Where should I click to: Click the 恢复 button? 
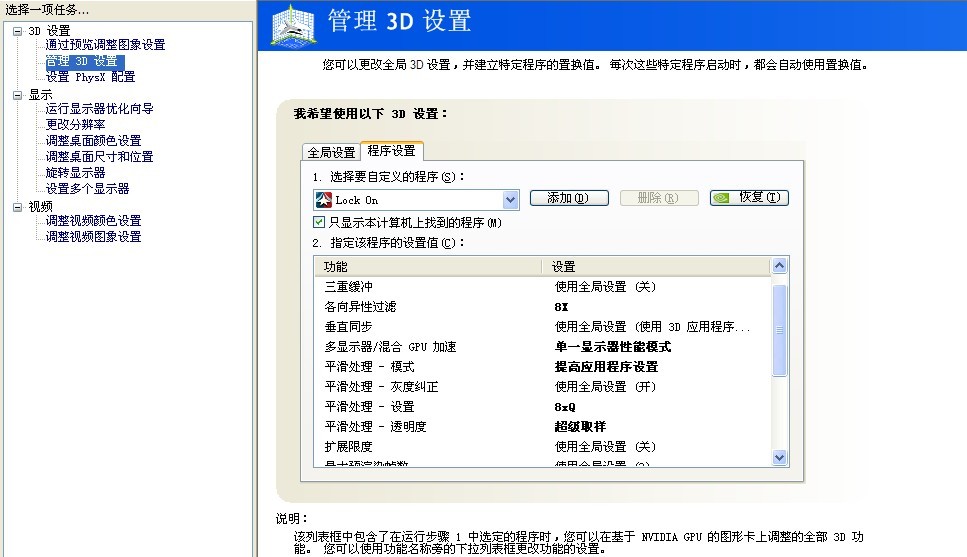click(749, 197)
